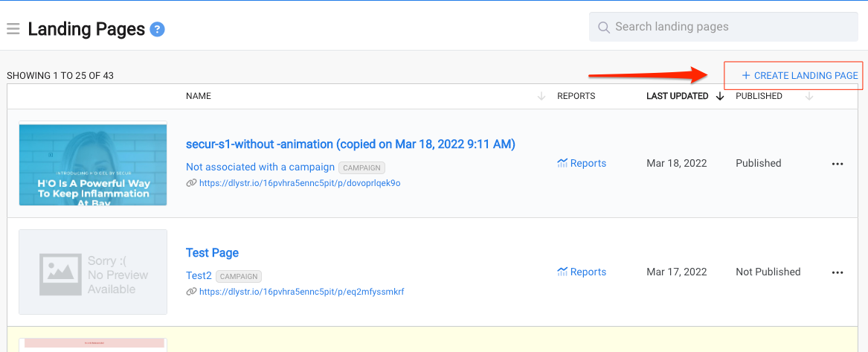This screenshot has width=868, height=352.
Task: Click Create Landing Page button
Action: pyautogui.click(x=800, y=75)
